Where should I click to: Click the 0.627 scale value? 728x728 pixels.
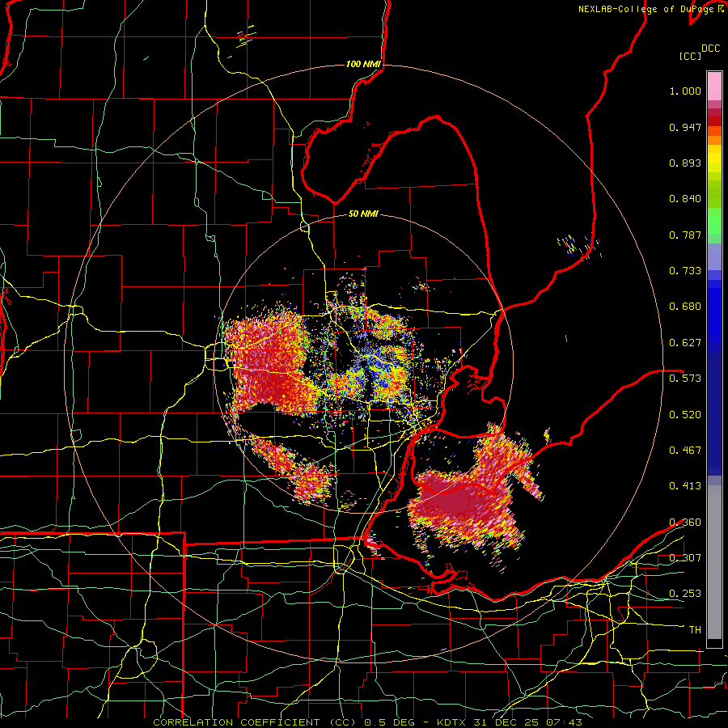[x=685, y=343]
